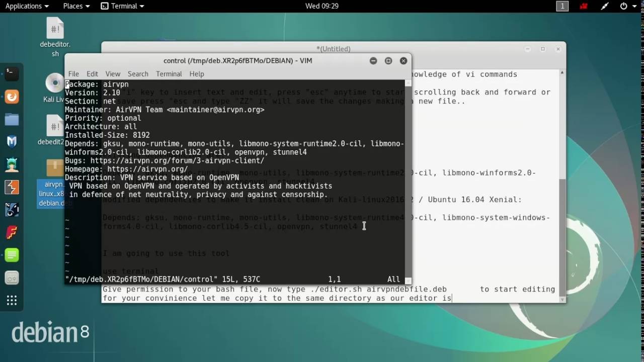
Task: Click the 'libmono-system-windows-' dependency text in editor
Action: pyautogui.click(x=496, y=218)
